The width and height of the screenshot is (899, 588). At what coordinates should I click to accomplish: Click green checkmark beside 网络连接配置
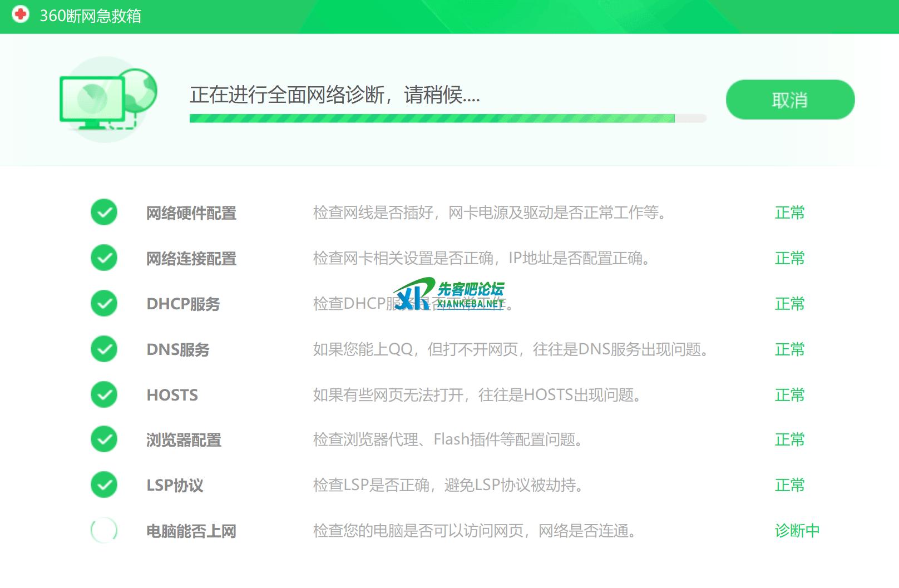[x=104, y=258]
